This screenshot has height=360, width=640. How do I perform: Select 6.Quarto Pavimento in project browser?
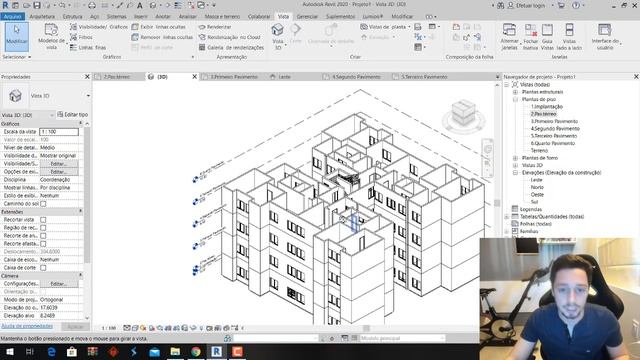(x=553, y=143)
